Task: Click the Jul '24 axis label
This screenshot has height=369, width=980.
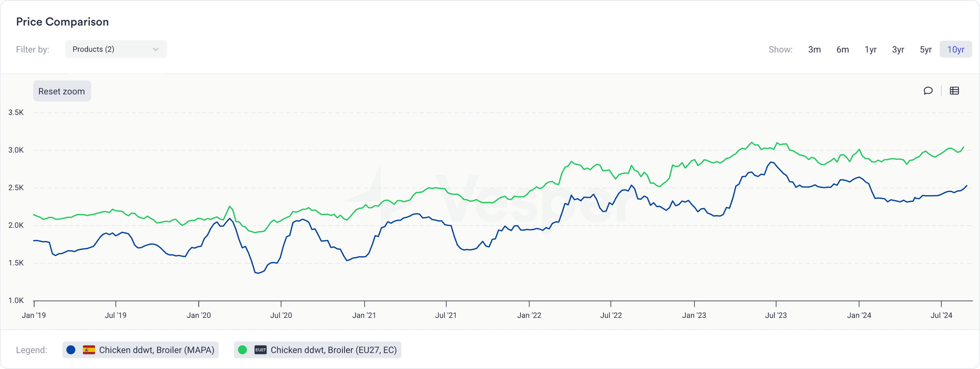Action: 941,315
